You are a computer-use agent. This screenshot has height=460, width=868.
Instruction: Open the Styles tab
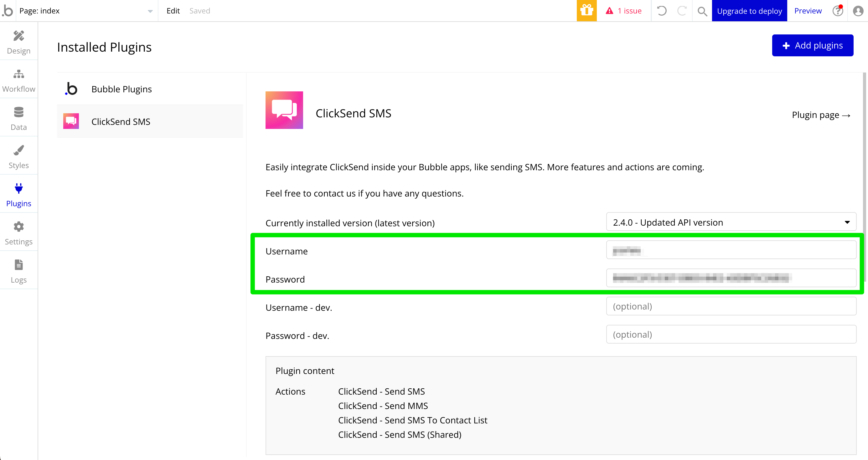pos(19,156)
